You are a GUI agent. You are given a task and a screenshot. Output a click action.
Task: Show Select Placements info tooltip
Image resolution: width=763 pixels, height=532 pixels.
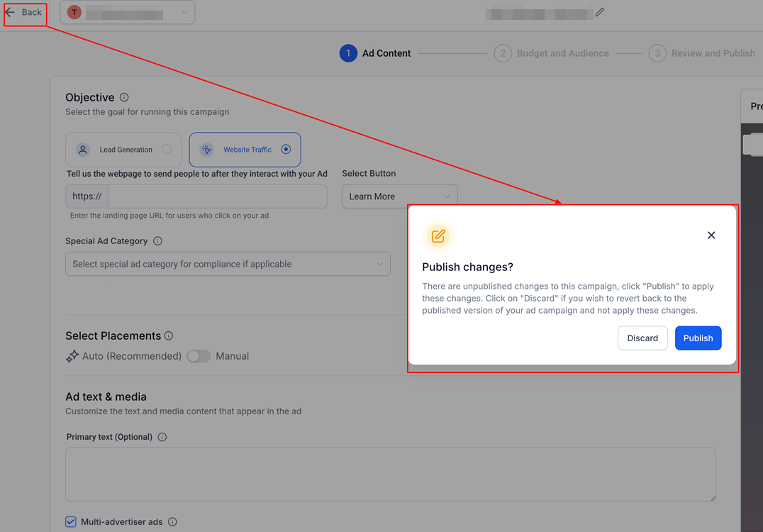click(169, 336)
